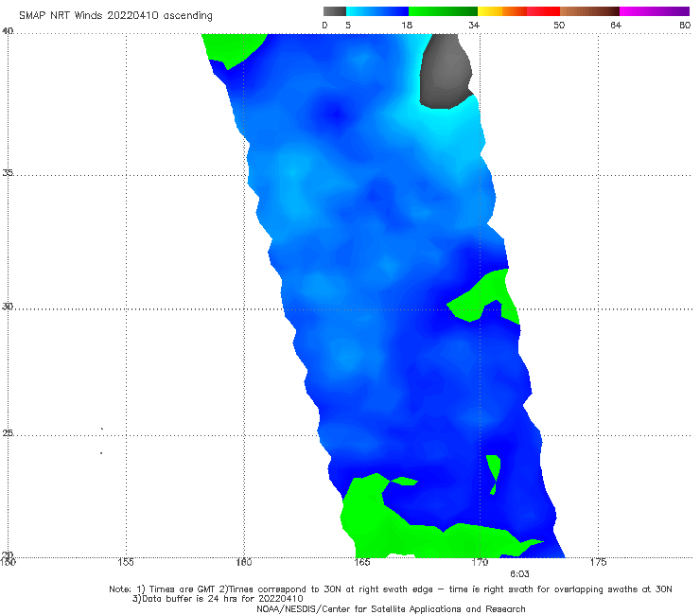Click the red segment of the color bar
The width and height of the screenshot is (700, 615).
point(543,11)
